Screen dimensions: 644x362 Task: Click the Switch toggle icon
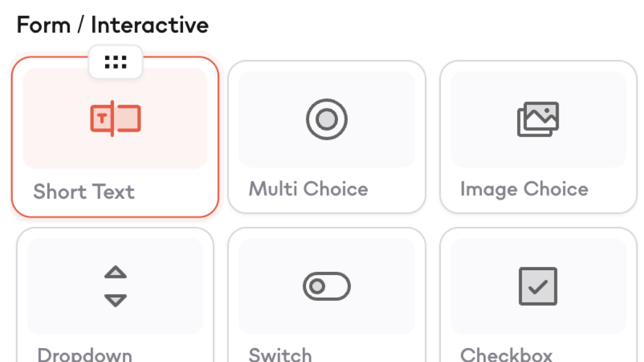[326, 286]
